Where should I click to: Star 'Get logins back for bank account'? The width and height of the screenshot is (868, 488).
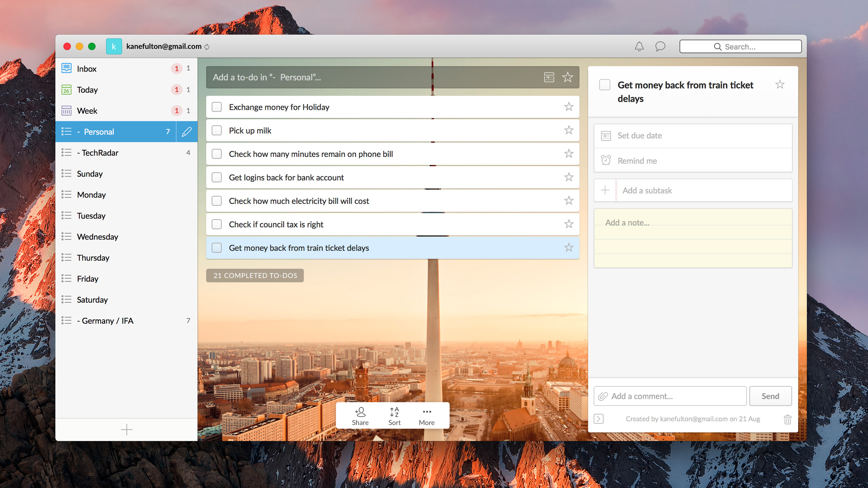(569, 177)
